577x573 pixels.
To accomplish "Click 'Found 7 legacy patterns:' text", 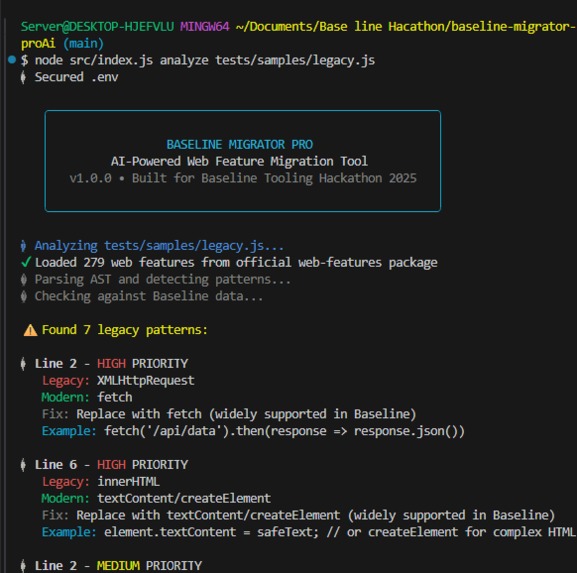I will tap(125, 330).
